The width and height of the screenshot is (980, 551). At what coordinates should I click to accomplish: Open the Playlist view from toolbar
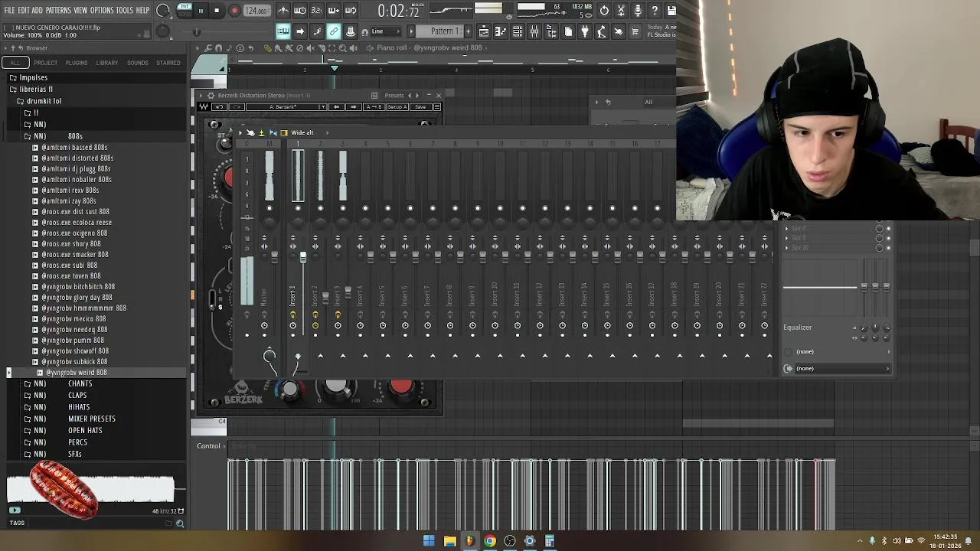484,31
